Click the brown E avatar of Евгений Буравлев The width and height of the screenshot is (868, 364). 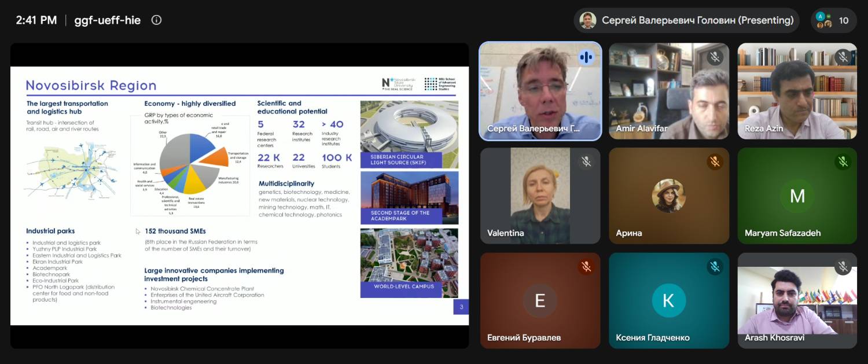pos(540,300)
